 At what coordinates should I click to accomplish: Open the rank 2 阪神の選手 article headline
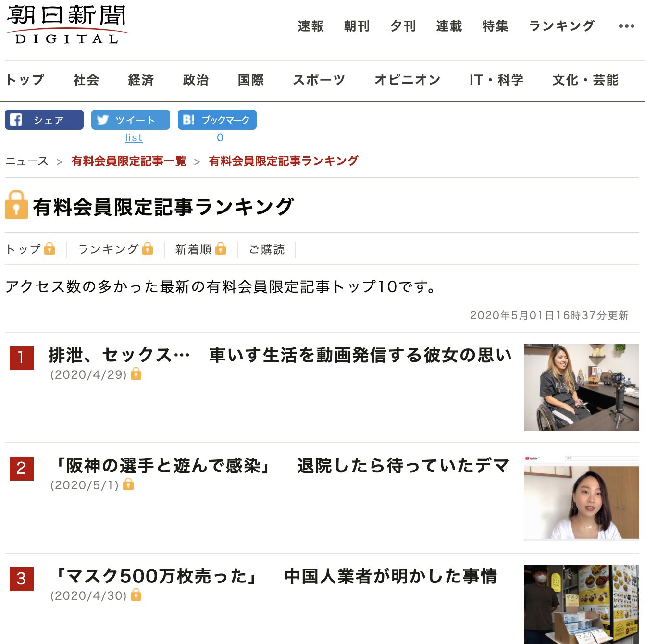pos(280,466)
